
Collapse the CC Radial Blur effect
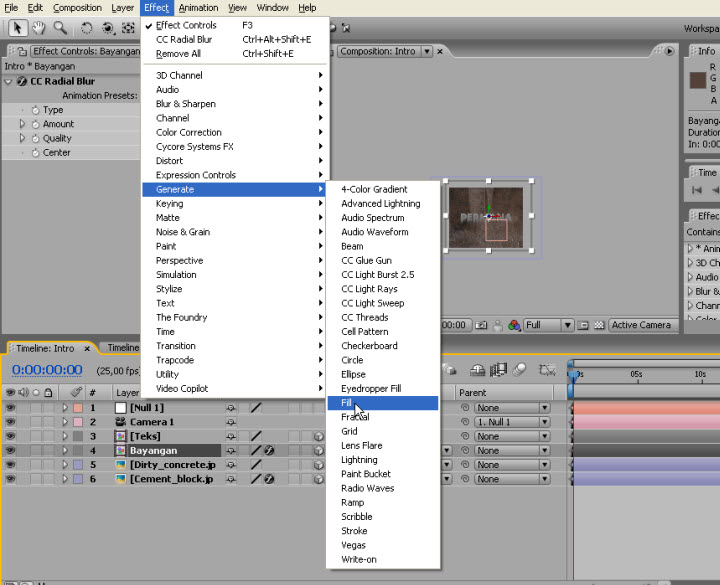8,82
